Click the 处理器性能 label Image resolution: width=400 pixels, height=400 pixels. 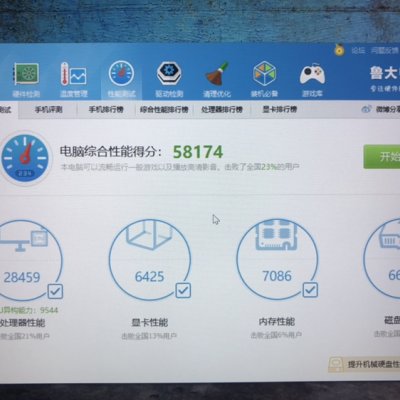22,323
